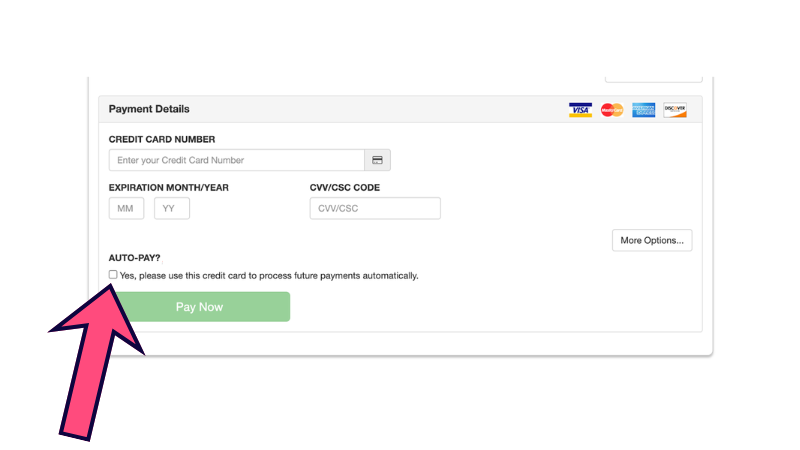This screenshot has height=450, width=800.
Task: Click the Discover card logo
Action: tap(675, 110)
